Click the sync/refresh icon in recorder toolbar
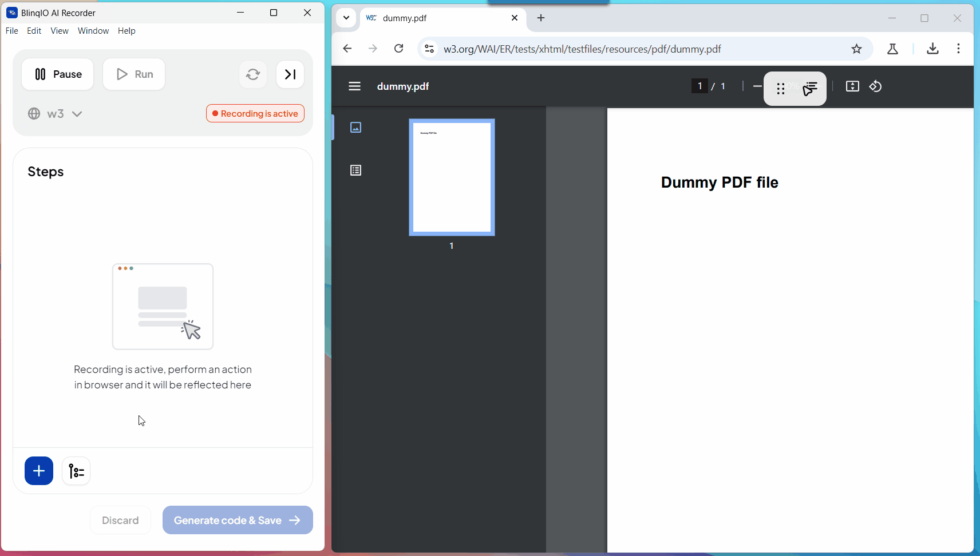980x556 pixels. tap(252, 74)
